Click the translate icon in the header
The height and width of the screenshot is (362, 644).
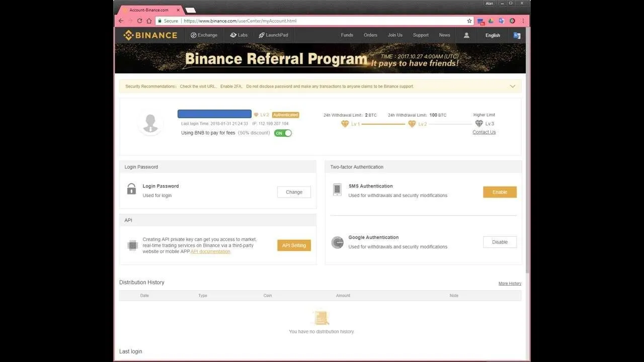click(x=517, y=35)
